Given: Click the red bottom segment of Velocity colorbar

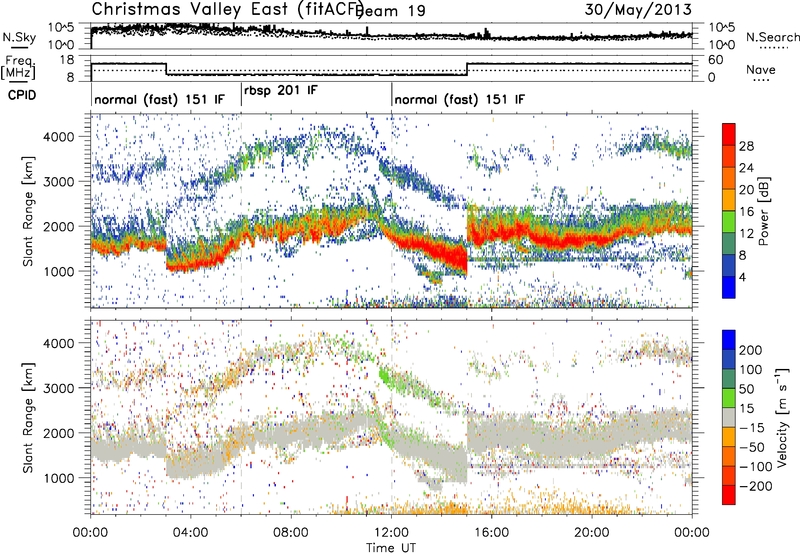Looking at the screenshot, I should (729, 495).
